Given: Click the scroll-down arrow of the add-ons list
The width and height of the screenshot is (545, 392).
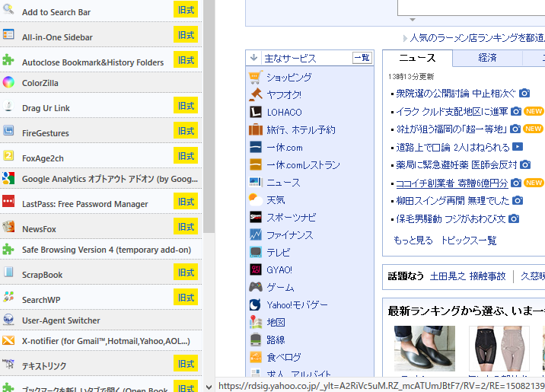Looking at the screenshot, I should pyautogui.click(x=209, y=387).
